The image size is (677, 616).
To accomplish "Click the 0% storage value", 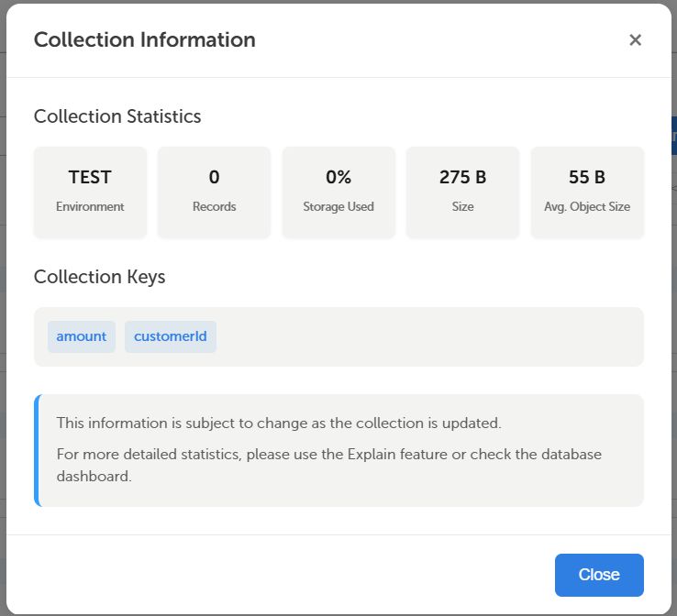I will (x=338, y=177).
